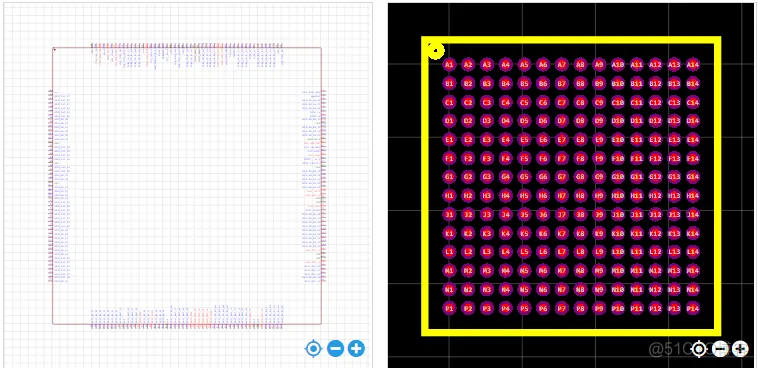Viewport: 758px width, 368px height.
Task: Zoom in on the schematic symbol preview
Action: tap(356, 348)
